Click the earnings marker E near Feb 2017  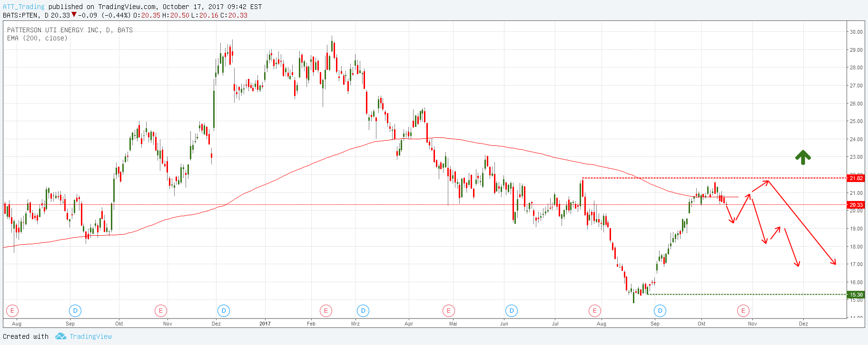pos(325,311)
